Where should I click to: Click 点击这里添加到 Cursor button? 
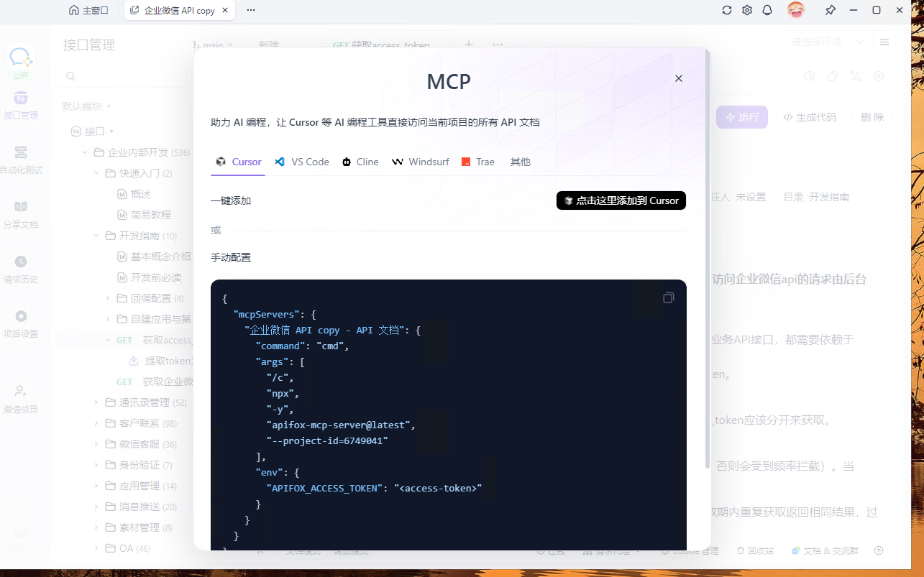[621, 200]
